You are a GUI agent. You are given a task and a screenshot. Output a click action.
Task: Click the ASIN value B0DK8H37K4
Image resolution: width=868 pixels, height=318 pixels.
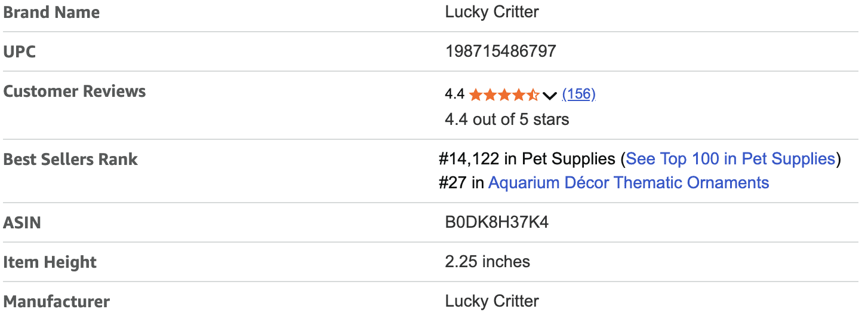point(497,223)
